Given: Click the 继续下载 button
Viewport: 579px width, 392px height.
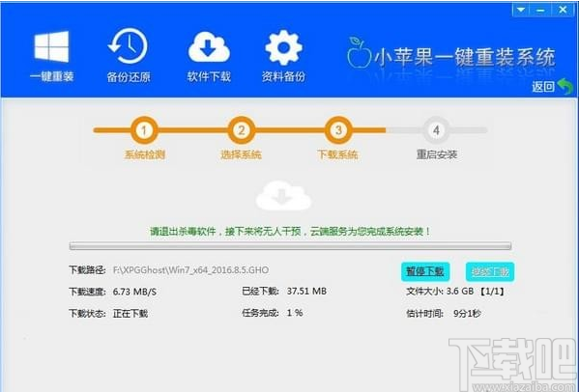Looking at the screenshot, I should coord(490,271).
